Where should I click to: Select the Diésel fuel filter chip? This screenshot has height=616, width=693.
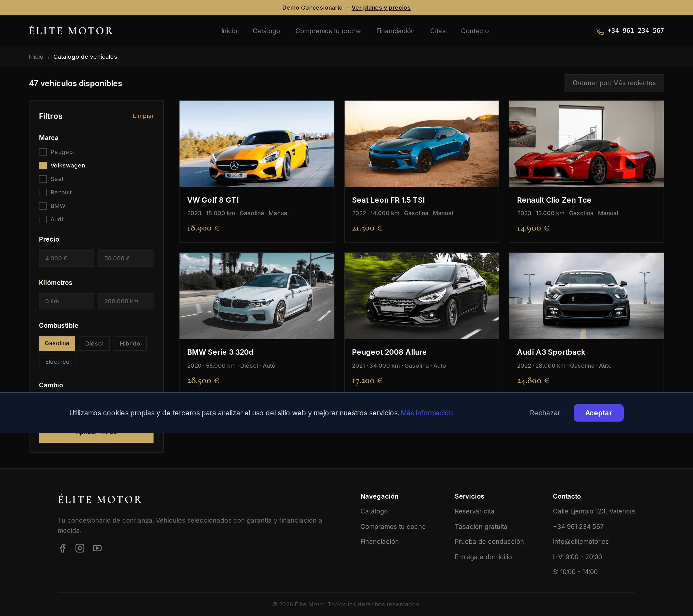click(x=94, y=343)
